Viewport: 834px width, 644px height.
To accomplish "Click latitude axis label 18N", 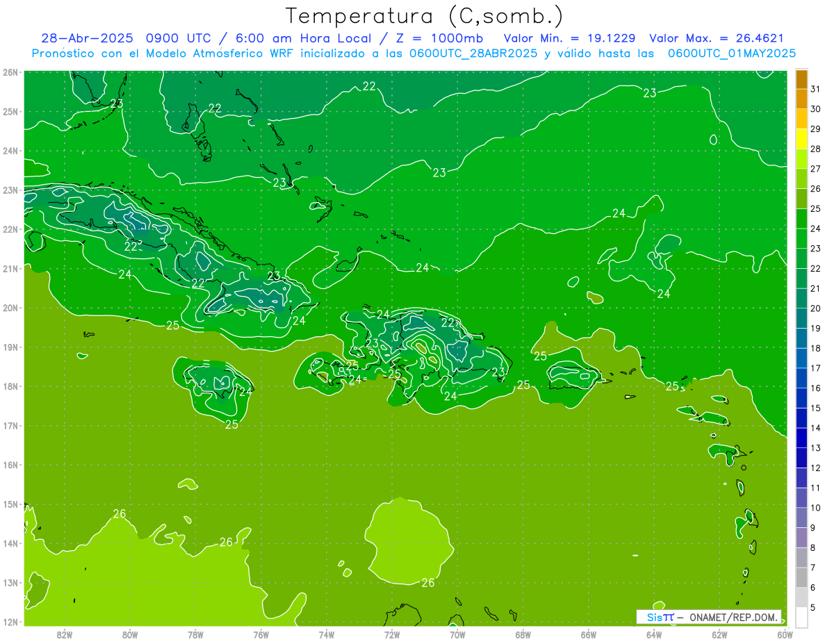I will click(x=10, y=386).
